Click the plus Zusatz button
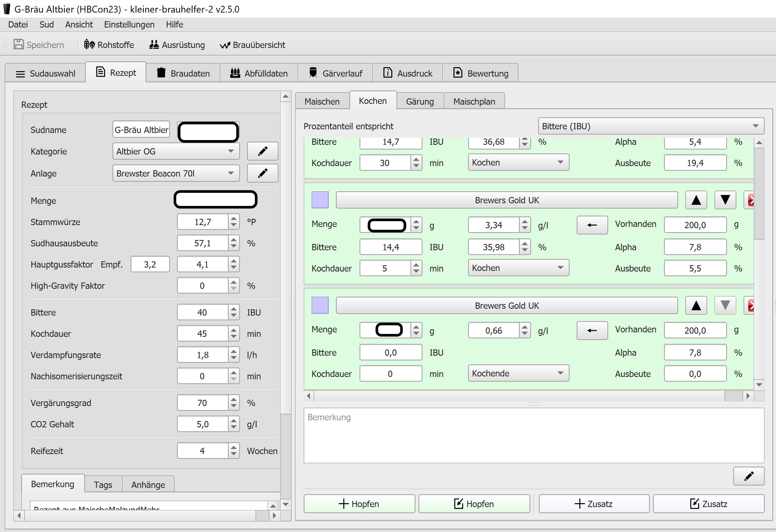Viewport: 776px width, 532px height. (x=594, y=504)
